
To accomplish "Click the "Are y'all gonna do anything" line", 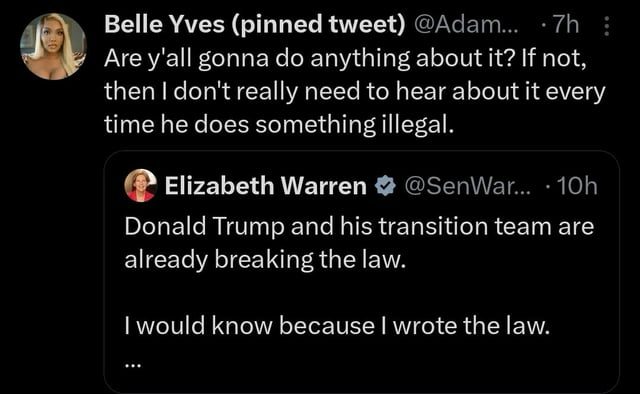I will [345, 58].
